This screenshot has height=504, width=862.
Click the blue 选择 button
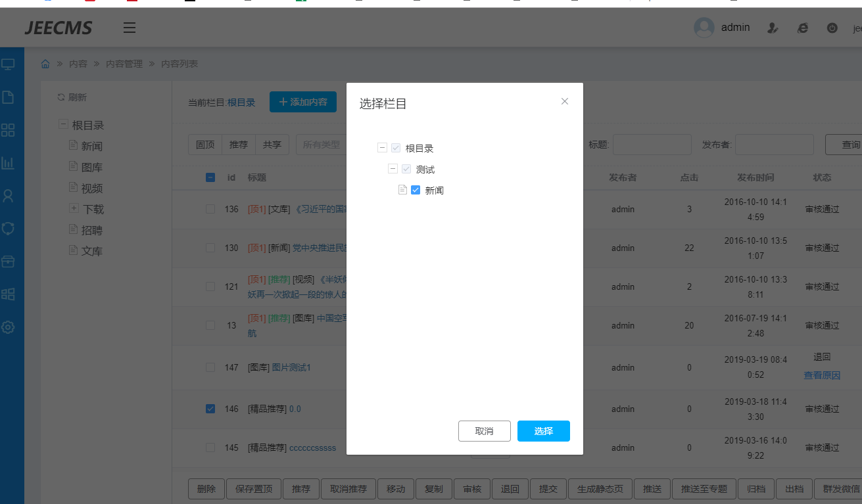tap(543, 431)
